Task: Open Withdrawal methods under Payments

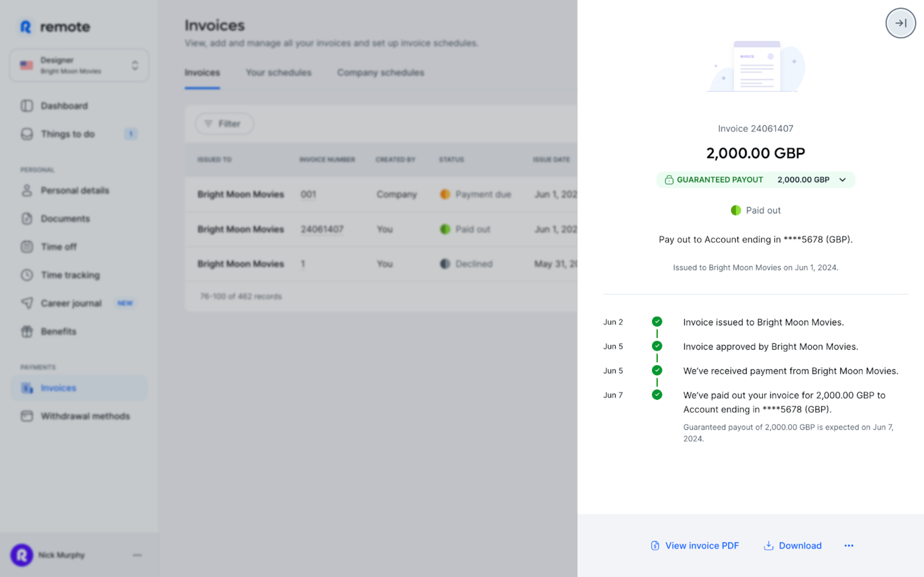Action: point(85,416)
